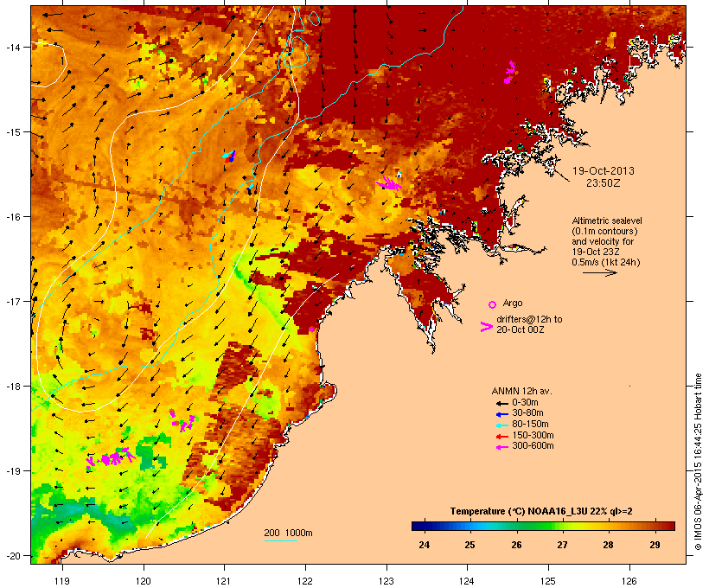Click the colorbar tick label 27
This screenshot has height=588, width=709.
pyautogui.click(x=562, y=545)
